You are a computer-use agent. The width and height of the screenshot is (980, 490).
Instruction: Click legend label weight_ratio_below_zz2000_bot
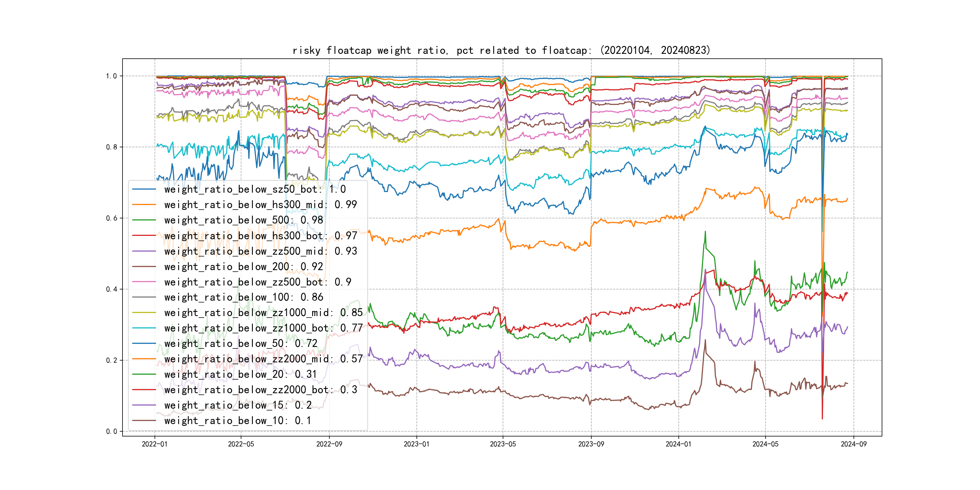260,390
